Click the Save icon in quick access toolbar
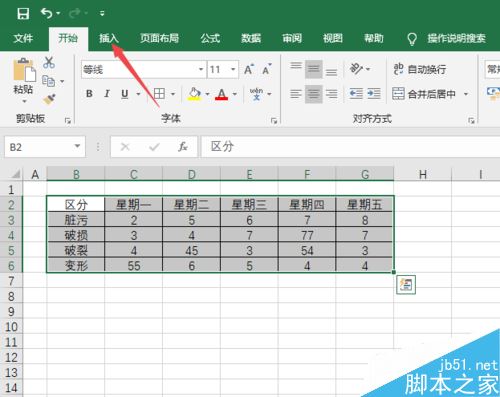Image resolution: width=500 pixels, height=397 pixels. [23, 13]
